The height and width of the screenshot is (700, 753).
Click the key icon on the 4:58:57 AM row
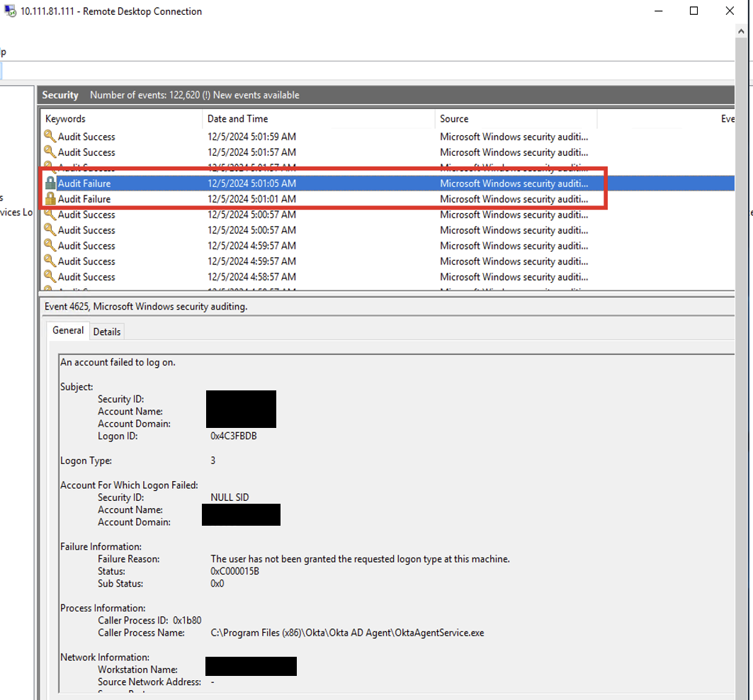click(50, 277)
